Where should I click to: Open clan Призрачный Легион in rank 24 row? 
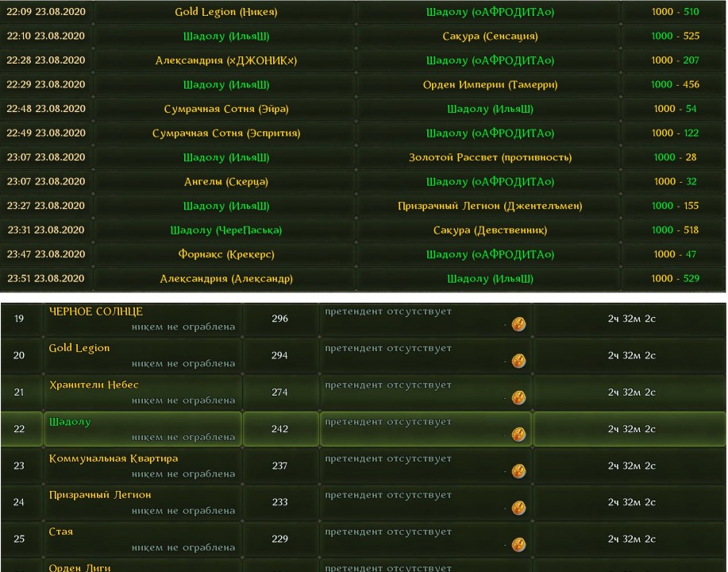(x=100, y=495)
